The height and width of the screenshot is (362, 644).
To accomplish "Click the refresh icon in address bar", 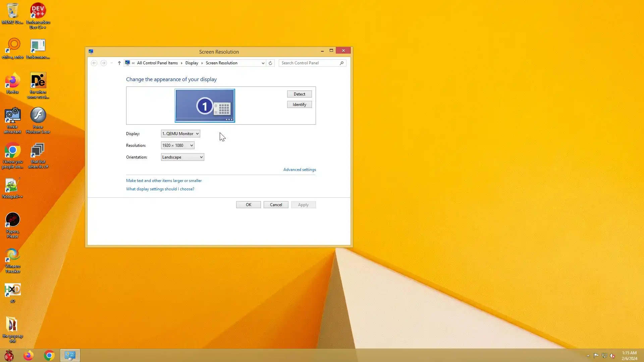I will [x=270, y=63].
